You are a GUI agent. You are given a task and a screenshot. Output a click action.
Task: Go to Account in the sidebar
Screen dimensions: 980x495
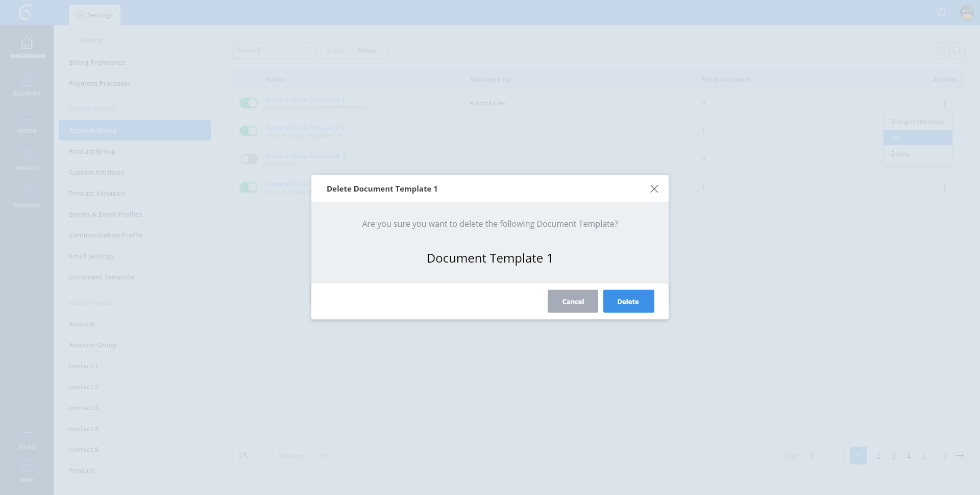pyautogui.click(x=27, y=84)
